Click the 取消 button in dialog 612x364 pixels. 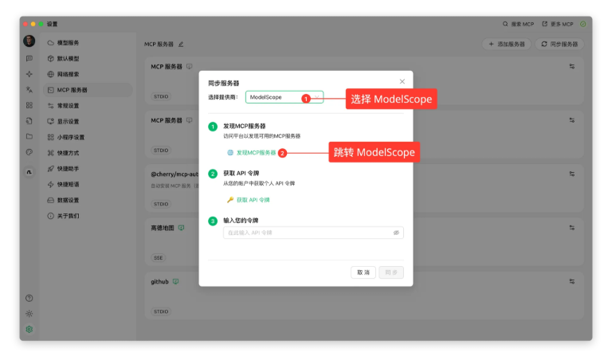click(363, 272)
